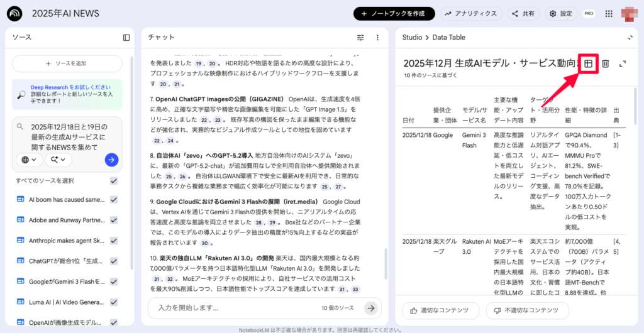Export the data table to Sheets icon
This screenshot has width=644, height=333.
pyautogui.click(x=588, y=63)
